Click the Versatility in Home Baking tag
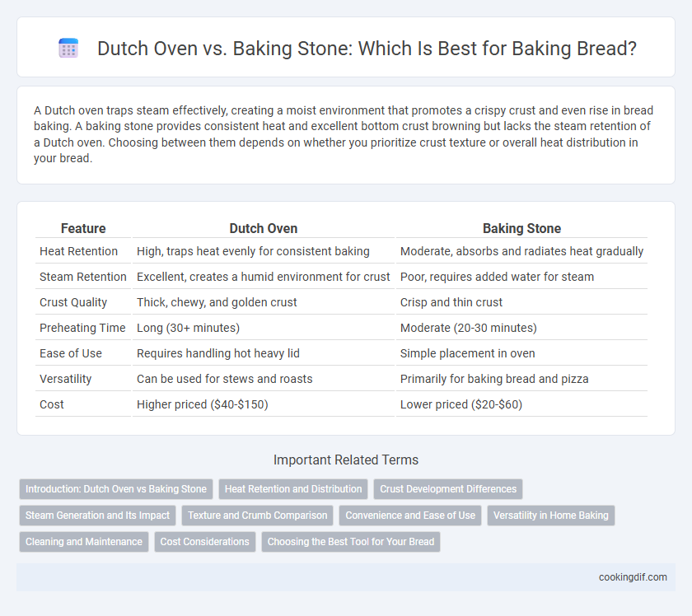Image resolution: width=692 pixels, height=616 pixels. click(x=551, y=516)
